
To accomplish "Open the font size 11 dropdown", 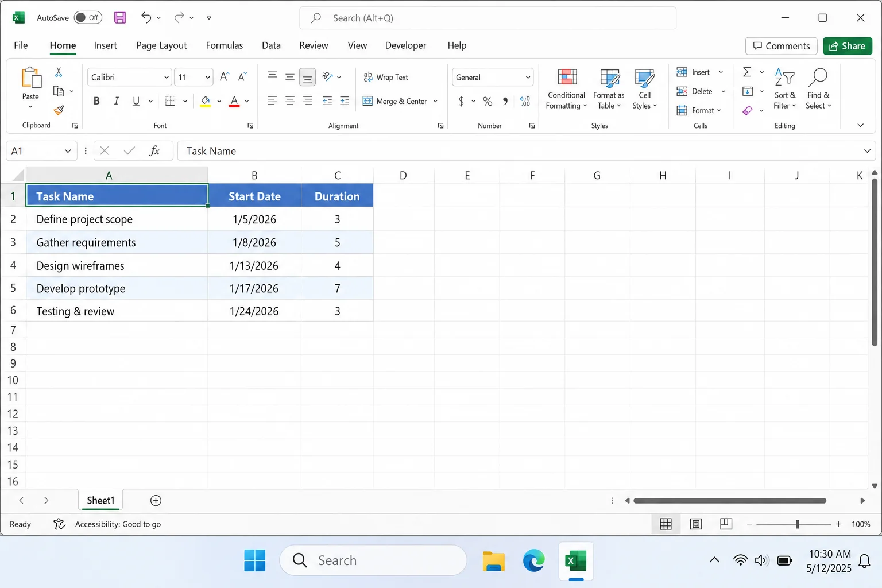I will tap(207, 78).
